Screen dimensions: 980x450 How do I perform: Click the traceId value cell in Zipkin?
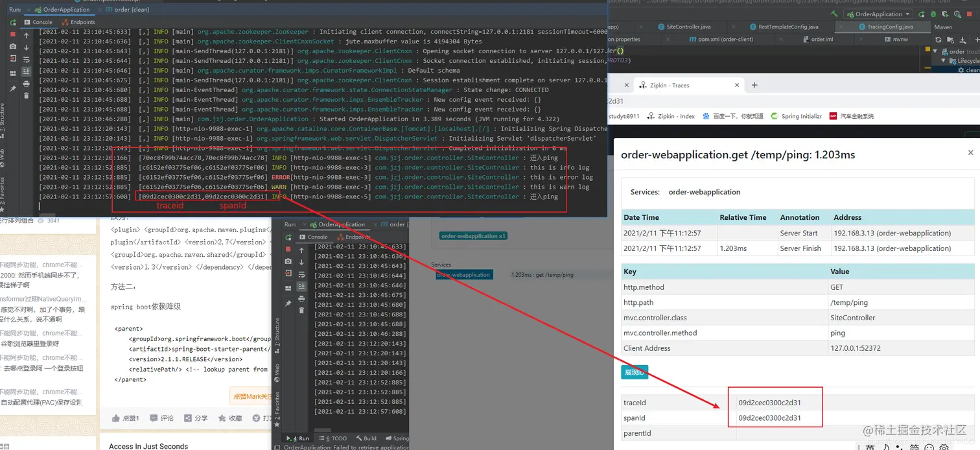856,403
